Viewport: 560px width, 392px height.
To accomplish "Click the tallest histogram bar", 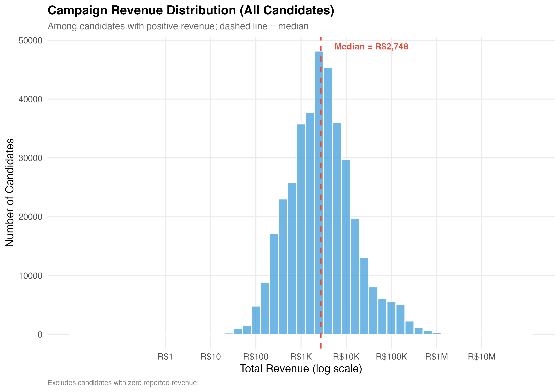I will tap(318, 192).
